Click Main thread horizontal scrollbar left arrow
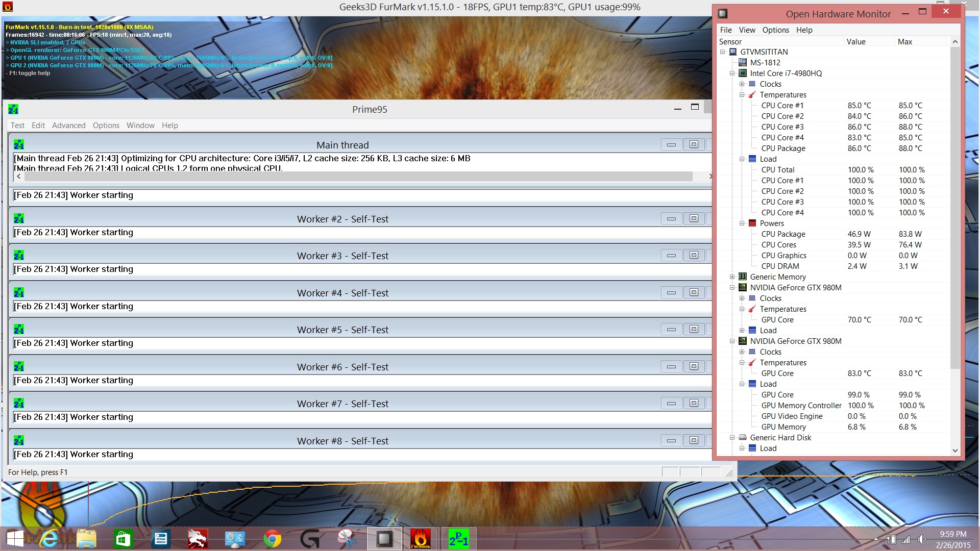Screen dimensions: 980x551 [x=19, y=177]
